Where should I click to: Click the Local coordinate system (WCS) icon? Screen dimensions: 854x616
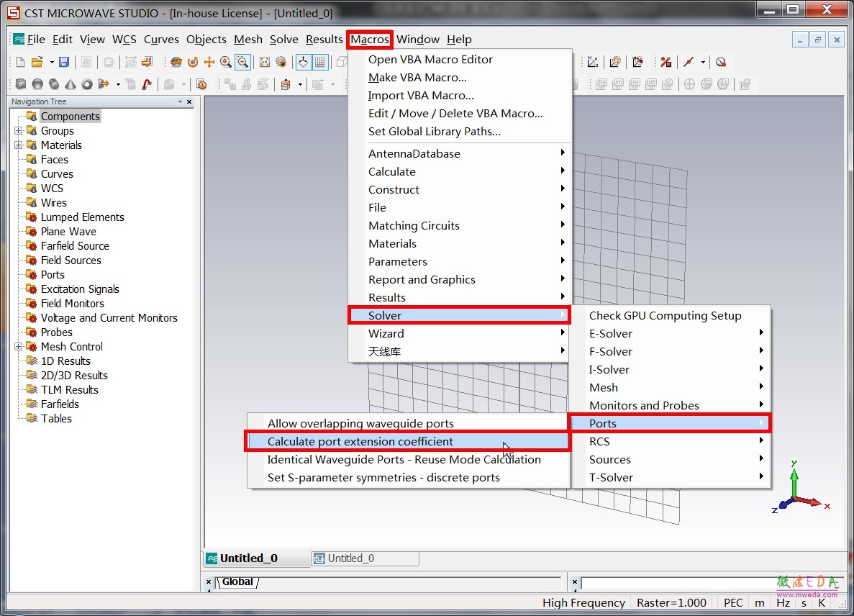click(593, 62)
